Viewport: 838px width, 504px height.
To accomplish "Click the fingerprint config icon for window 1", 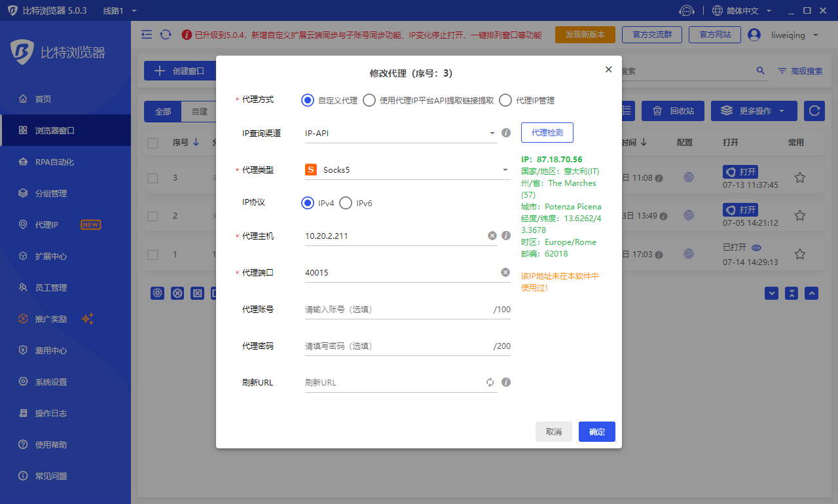I will pyautogui.click(x=688, y=254).
